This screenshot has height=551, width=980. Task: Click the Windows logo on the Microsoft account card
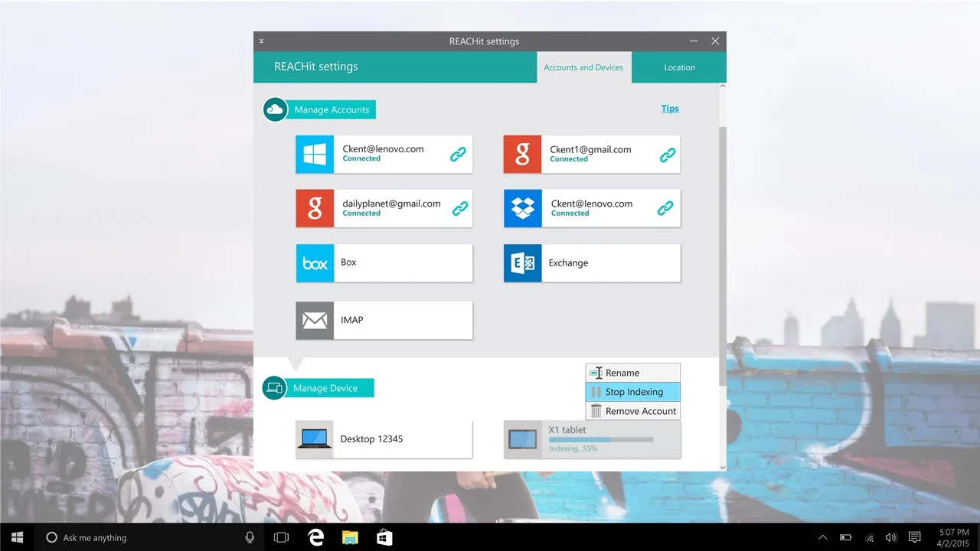315,155
